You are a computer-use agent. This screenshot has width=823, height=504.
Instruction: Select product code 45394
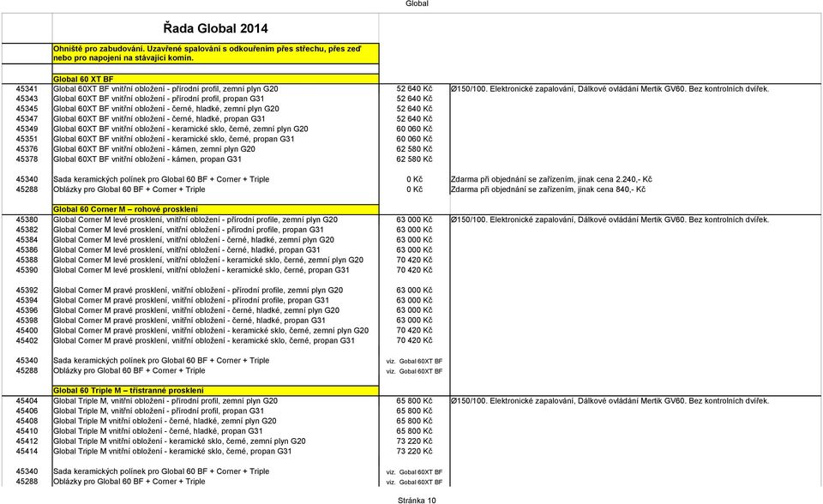[27, 300]
